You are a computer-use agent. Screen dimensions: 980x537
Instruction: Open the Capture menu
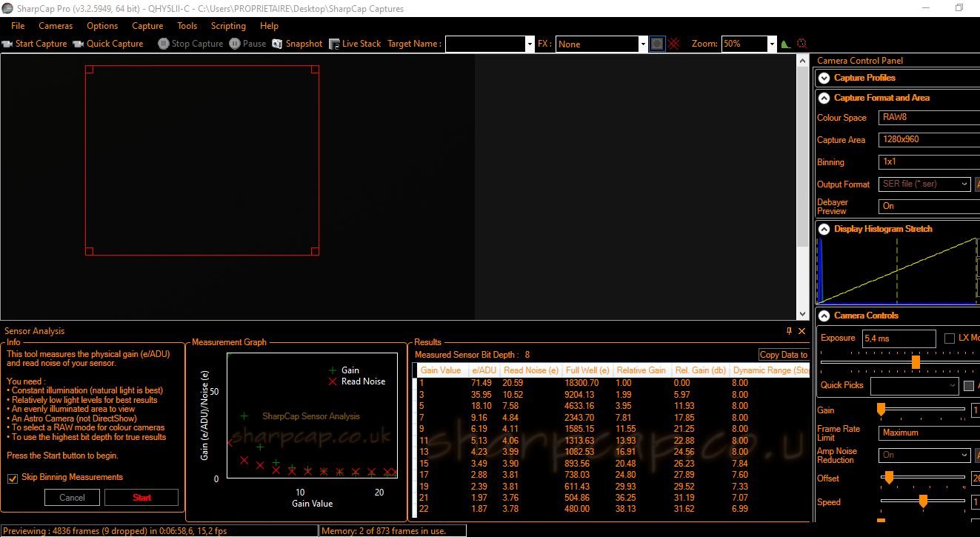coord(147,26)
